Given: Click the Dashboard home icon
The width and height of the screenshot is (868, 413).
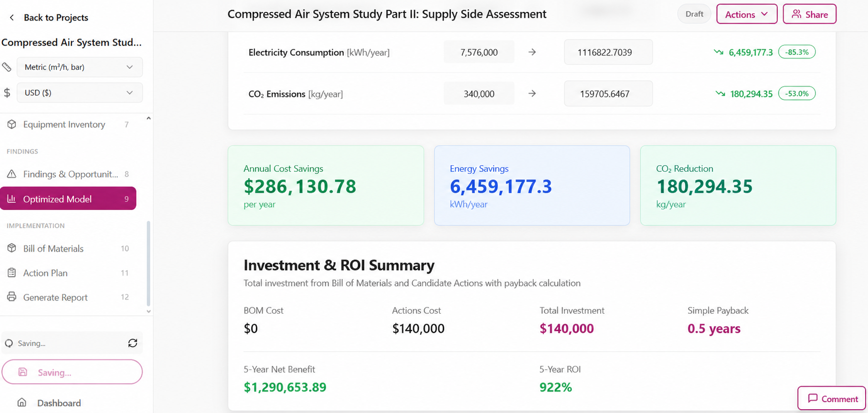Looking at the screenshot, I should pyautogui.click(x=22, y=402).
